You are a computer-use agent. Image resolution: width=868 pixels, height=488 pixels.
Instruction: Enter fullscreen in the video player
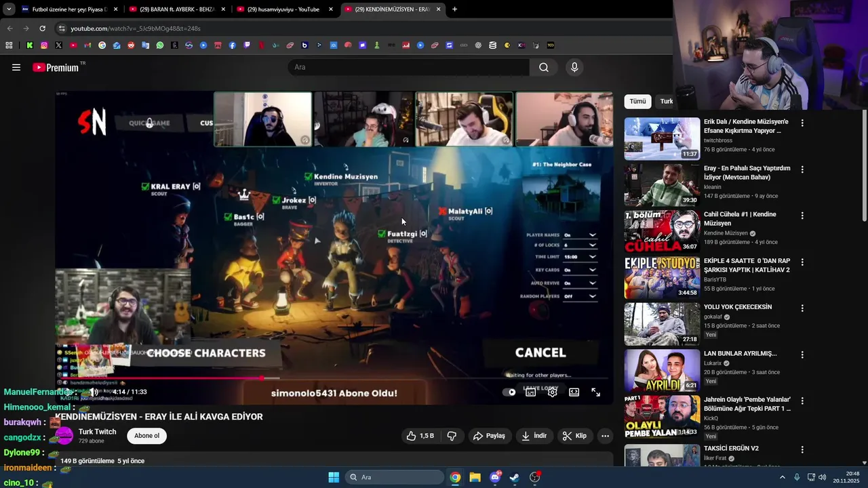click(596, 392)
